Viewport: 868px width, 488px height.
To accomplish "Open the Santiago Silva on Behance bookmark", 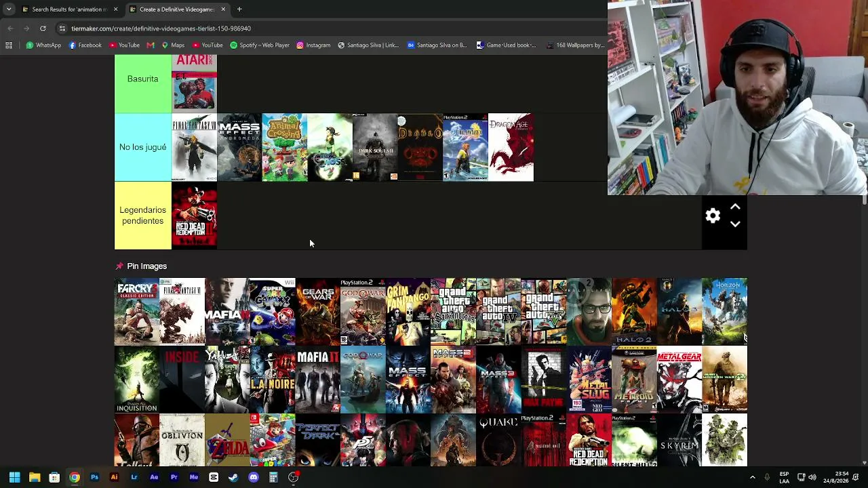I will [x=437, y=45].
